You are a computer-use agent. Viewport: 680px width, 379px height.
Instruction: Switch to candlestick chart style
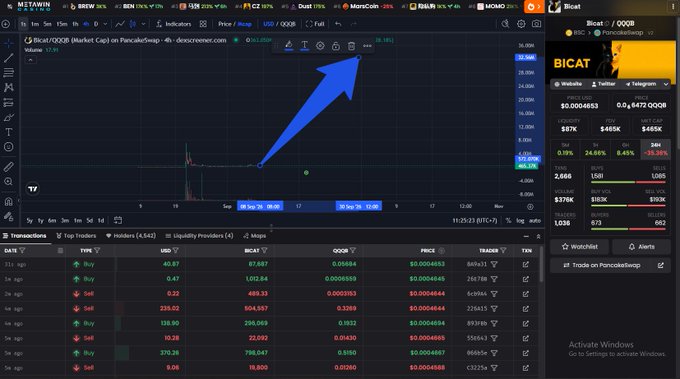tap(133, 24)
